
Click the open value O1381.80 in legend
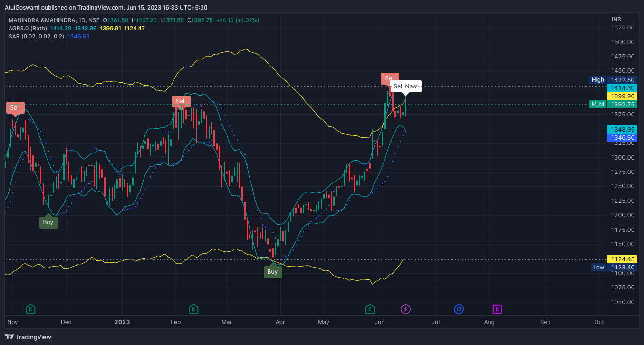click(115, 20)
